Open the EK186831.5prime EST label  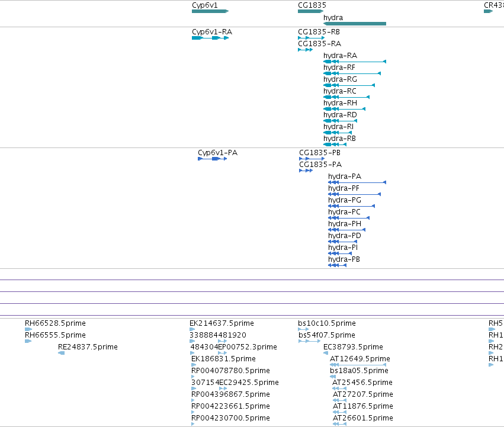[x=223, y=359]
